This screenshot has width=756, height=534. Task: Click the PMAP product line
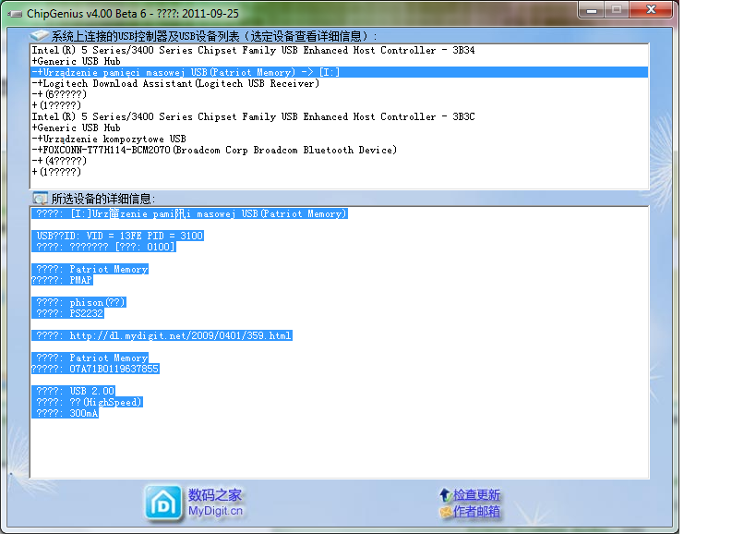point(62,280)
